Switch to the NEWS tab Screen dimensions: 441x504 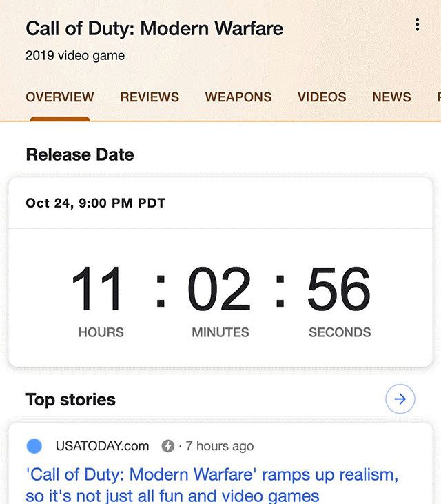(x=391, y=97)
